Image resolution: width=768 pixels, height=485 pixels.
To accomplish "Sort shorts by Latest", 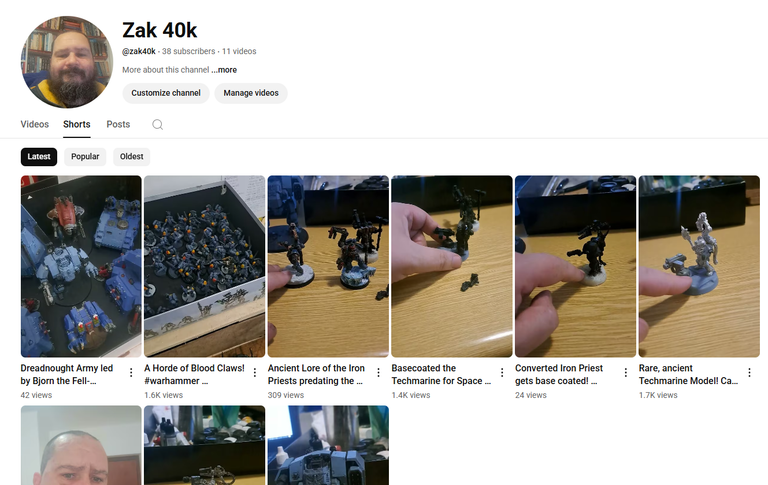I will tap(39, 157).
